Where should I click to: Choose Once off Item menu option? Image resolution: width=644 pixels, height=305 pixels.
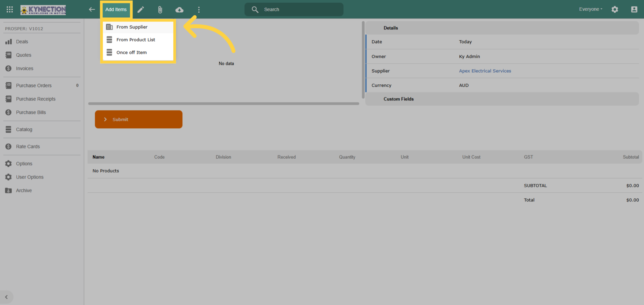click(x=138, y=52)
